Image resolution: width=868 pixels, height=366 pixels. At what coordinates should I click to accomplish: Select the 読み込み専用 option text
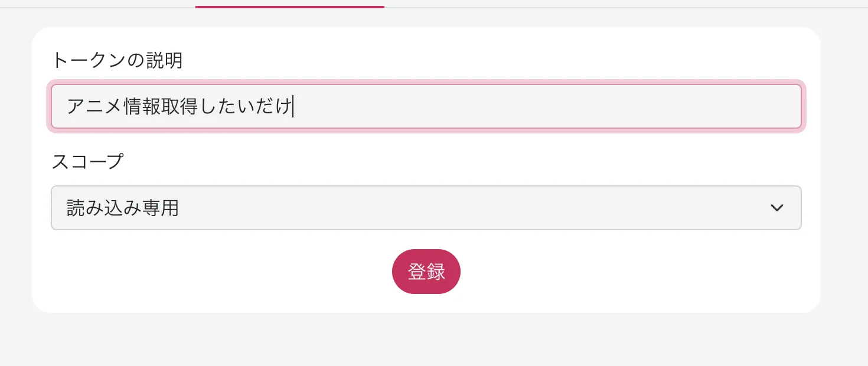point(123,208)
